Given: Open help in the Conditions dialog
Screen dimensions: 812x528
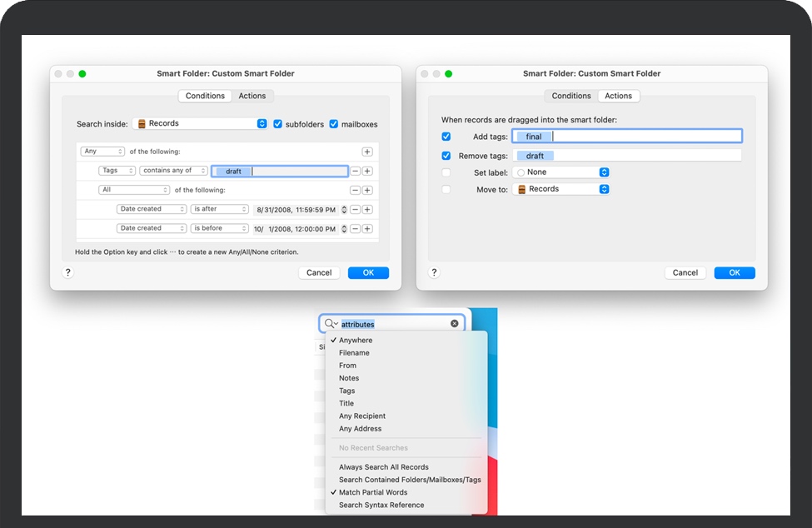Looking at the screenshot, I should [x=68, y=272].
